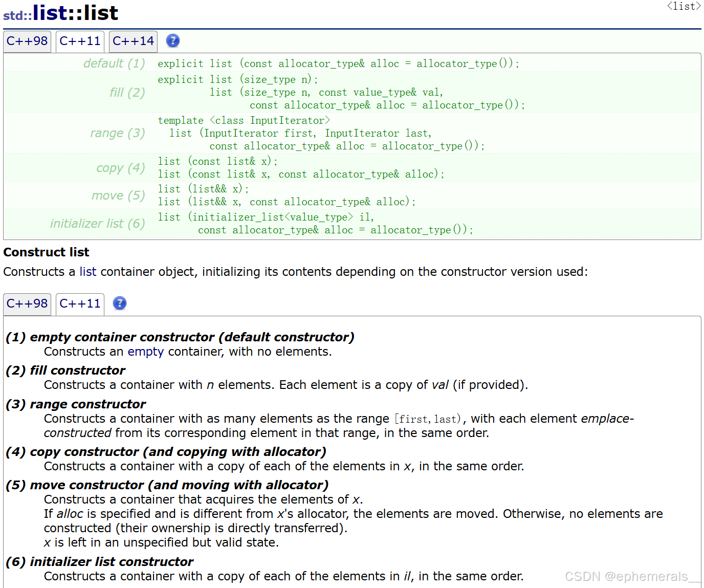Select the C++98 tab above the constructor descriptions
This screenshot has width=704, height=588.
coord(27,304)
